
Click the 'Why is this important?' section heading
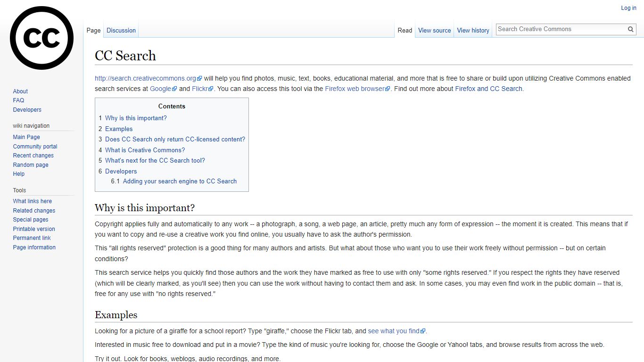point(145,208)
